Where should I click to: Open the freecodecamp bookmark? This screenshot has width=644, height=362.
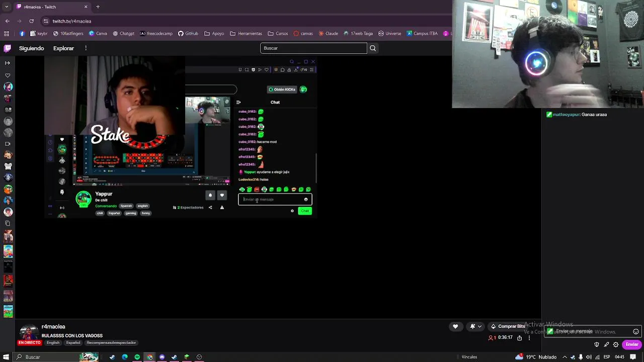156,34
